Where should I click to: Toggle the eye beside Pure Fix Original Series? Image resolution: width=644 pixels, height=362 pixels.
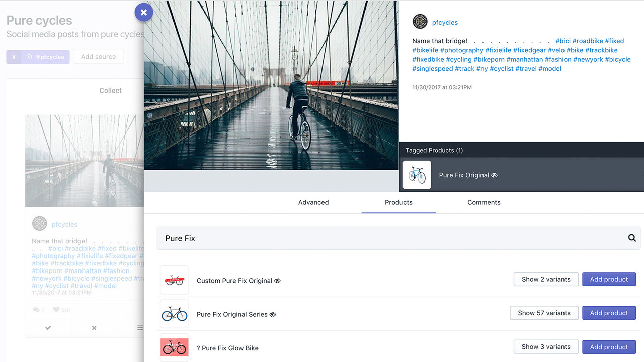point(273,314)
